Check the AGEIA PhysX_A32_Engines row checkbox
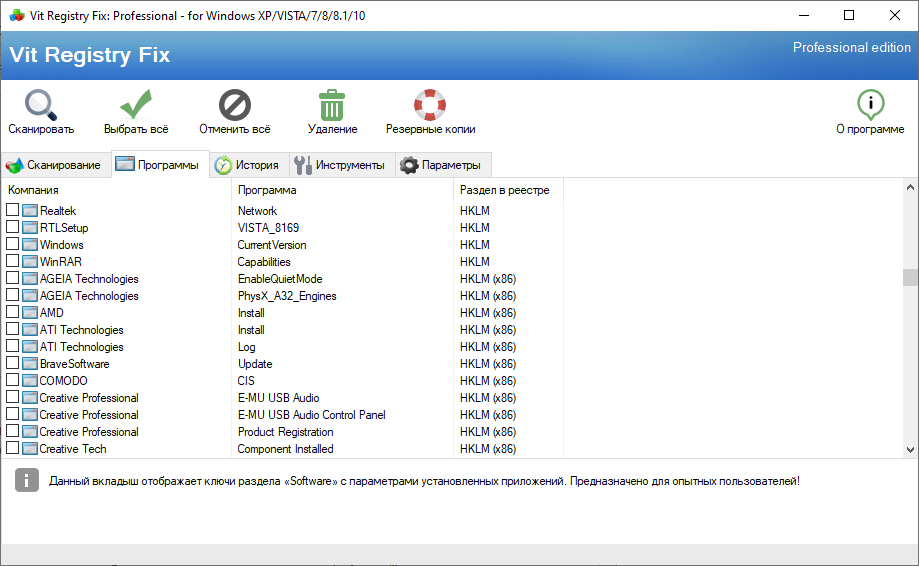The image size is (919, 566). coord(12,294)
